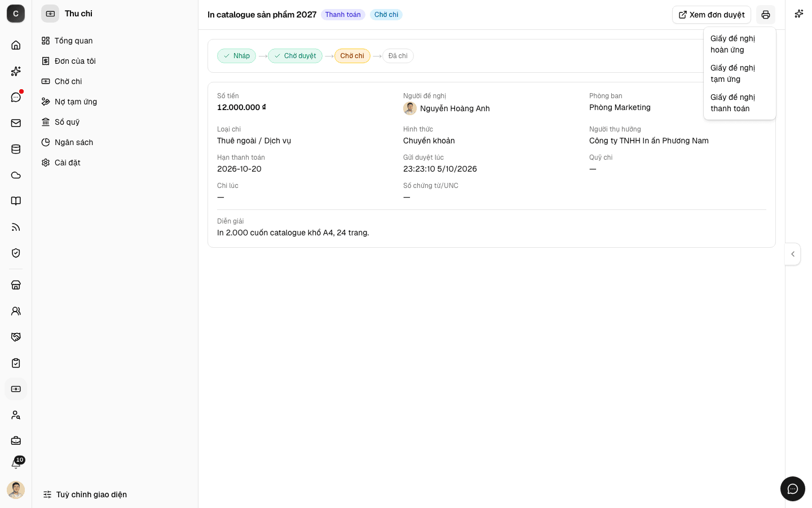Open the shield check icon
The width and height of the screenshot is (812, 508).
click(x=16, y=253)
